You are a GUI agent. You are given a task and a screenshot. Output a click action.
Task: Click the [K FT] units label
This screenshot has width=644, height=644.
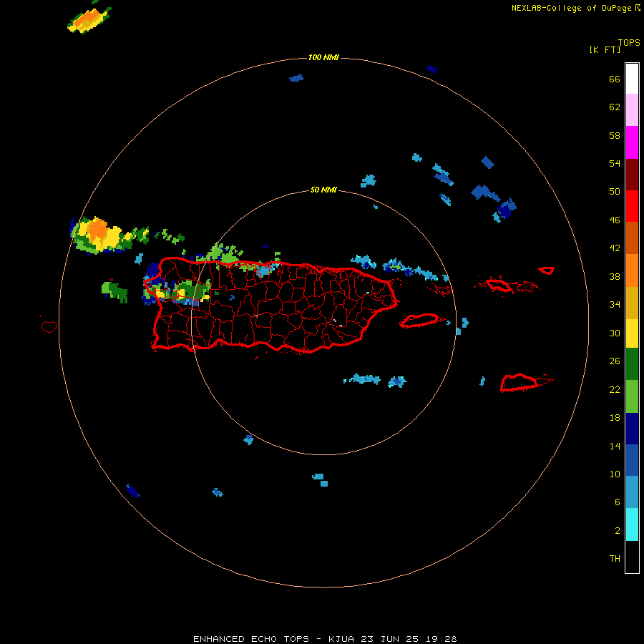click(x=605, y=49)
